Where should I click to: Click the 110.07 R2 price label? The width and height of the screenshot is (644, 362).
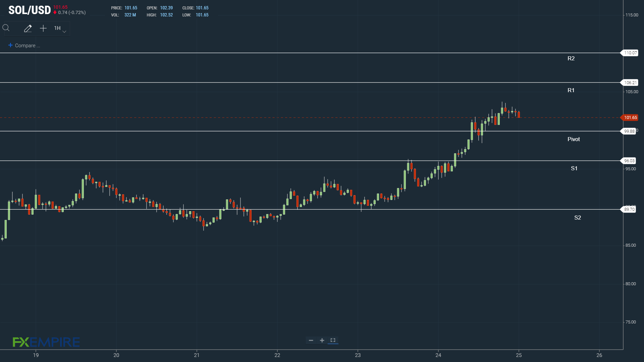click(630, 53)
